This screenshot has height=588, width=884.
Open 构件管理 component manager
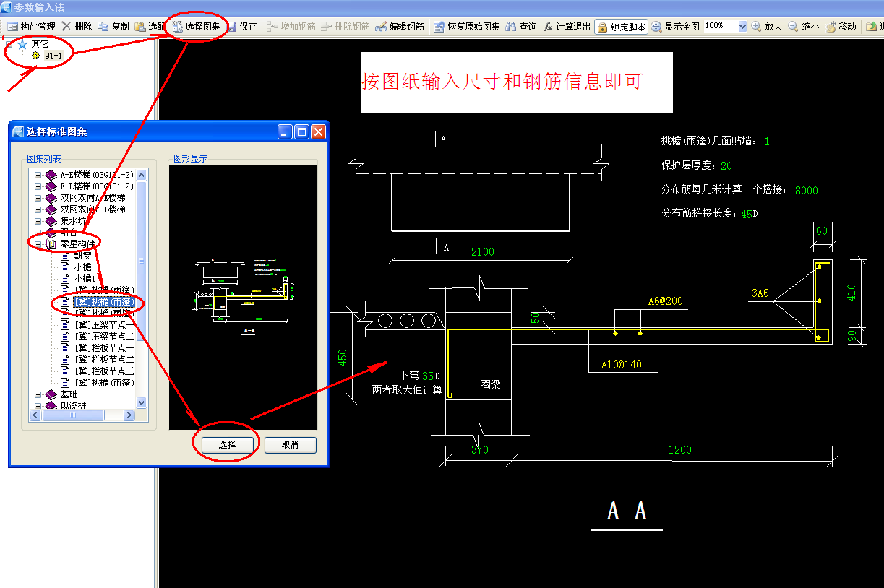point(32,27)
